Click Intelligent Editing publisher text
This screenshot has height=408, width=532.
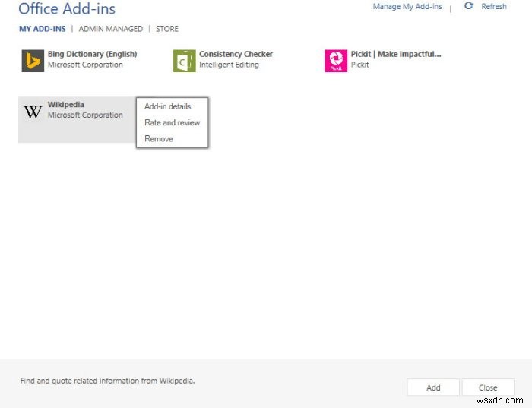[229, 65]
